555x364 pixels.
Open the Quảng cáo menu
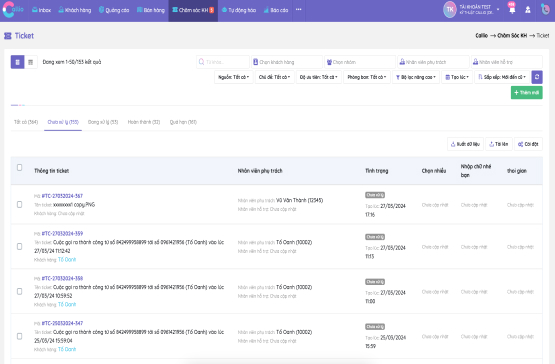(114, 10)
